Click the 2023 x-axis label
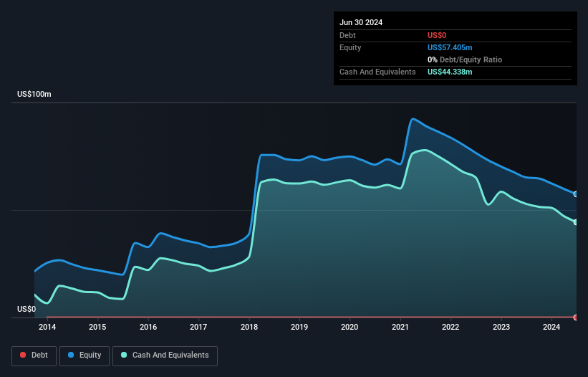Viewport: 588px width, 377px height. (501, 327)
